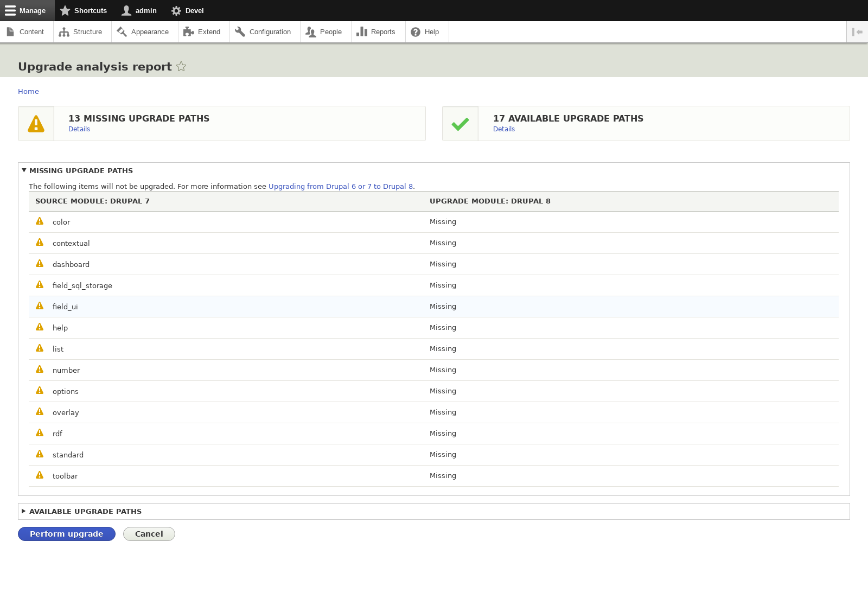868x592 pixels.
Task: Click the warning icon on dashboard row
Action: 40,264
